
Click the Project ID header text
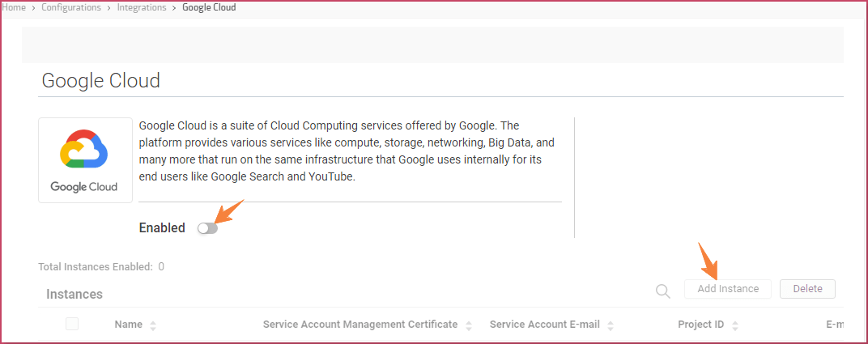[x=700, y=325]
